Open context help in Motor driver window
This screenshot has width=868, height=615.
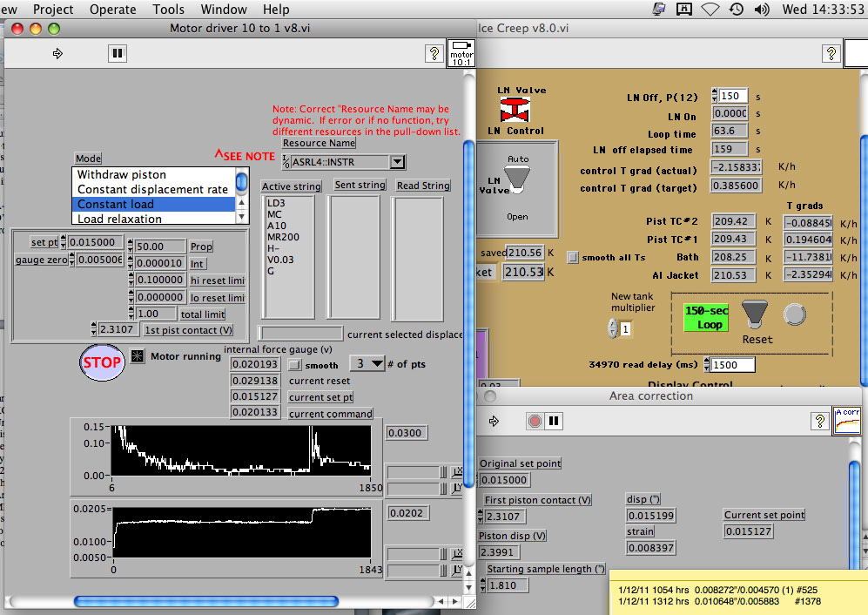[x=434, y=53]
